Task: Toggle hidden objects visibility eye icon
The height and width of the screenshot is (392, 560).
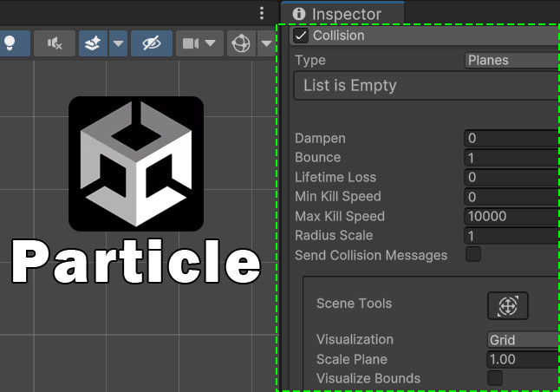Action: tap(151, 43)
